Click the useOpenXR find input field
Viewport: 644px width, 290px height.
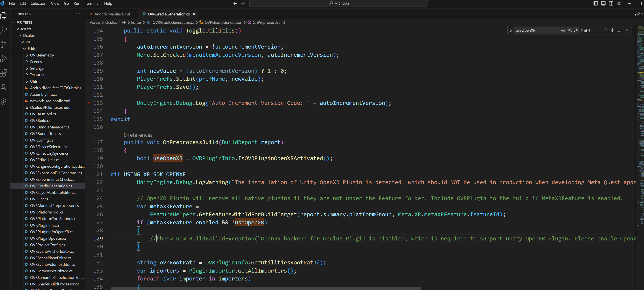point(535,30)
